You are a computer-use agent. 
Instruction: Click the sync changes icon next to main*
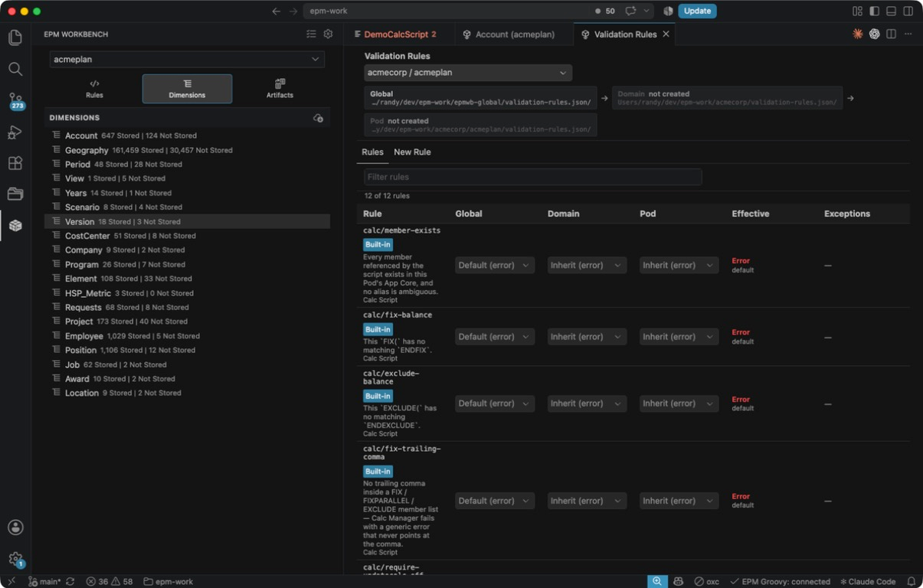tap(70, 581)
